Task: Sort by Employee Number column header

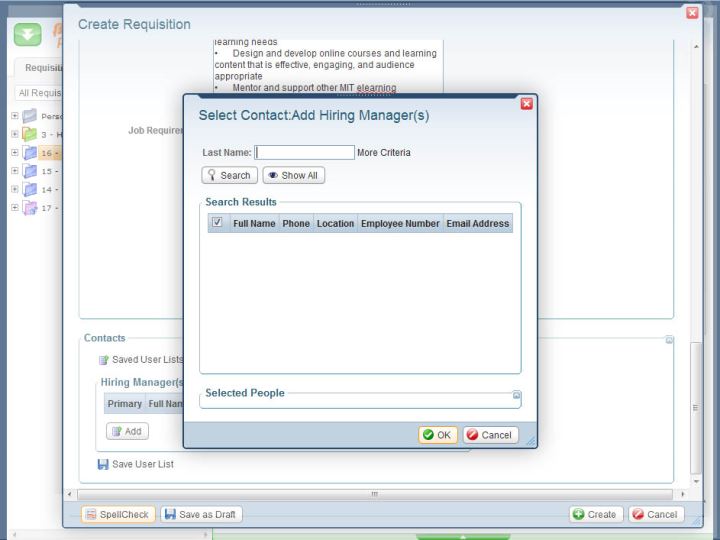Action: coord(400,224)
